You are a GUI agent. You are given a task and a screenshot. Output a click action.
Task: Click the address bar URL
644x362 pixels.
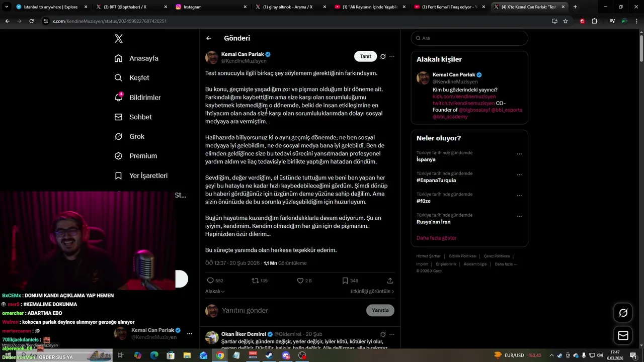coord(110,21)
